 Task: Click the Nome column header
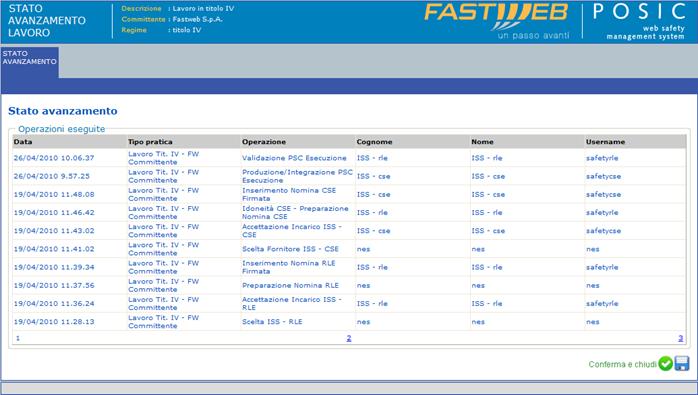click(482, 142)
